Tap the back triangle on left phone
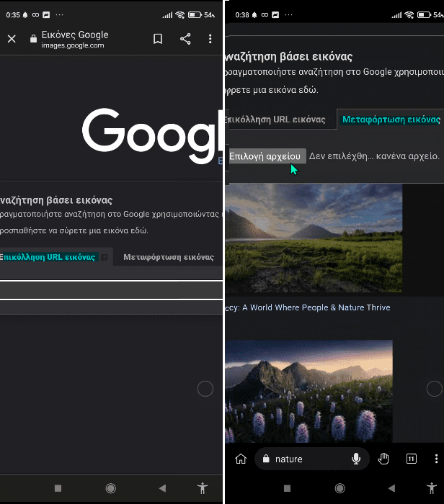 tap(162, 489)
